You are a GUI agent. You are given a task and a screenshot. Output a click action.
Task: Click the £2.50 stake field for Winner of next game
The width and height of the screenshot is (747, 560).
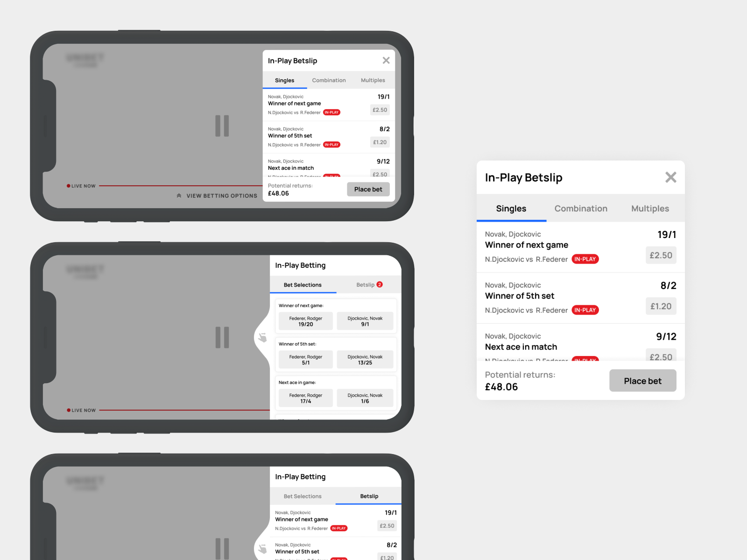[x=661, y=255]
